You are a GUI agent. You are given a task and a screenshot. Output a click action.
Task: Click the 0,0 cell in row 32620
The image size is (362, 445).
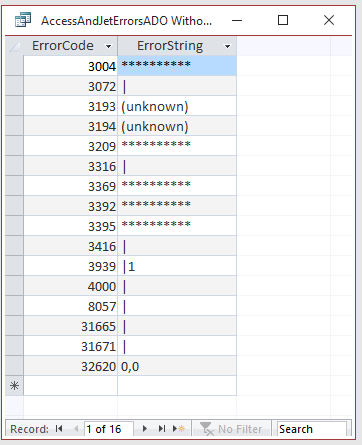click(177, 366)
